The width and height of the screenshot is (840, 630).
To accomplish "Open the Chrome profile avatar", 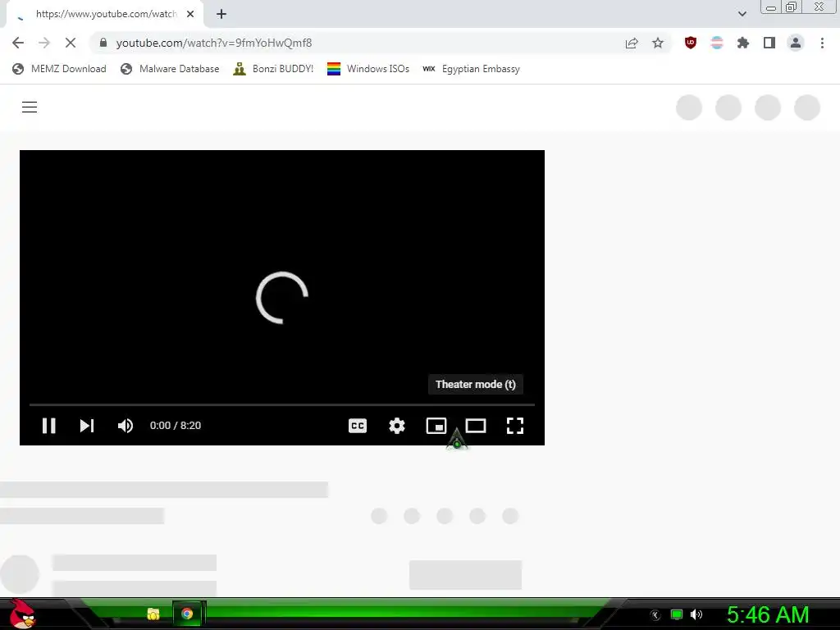I will (796, 43).
